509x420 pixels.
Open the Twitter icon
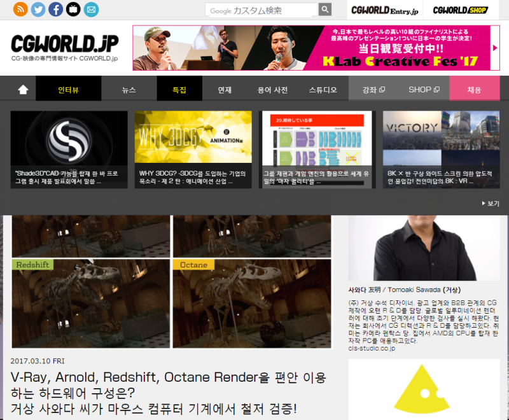point(38,10)
